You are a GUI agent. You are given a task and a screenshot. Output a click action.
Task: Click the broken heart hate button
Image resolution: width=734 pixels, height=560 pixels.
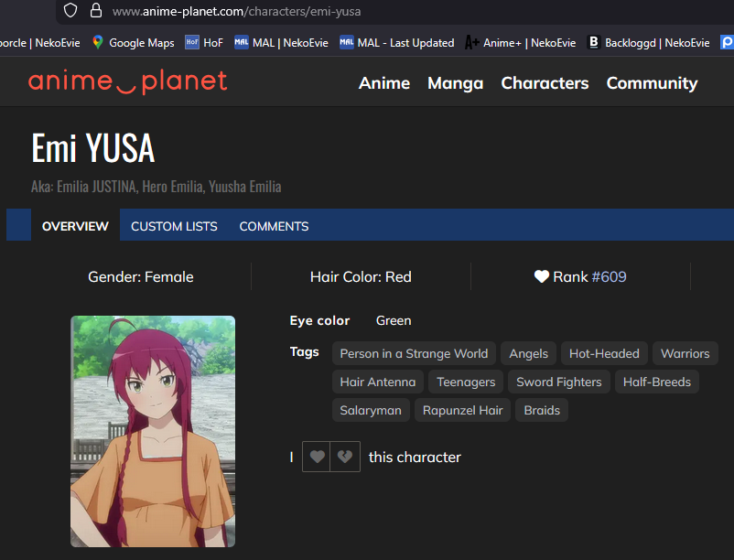(x=345, y=456)
